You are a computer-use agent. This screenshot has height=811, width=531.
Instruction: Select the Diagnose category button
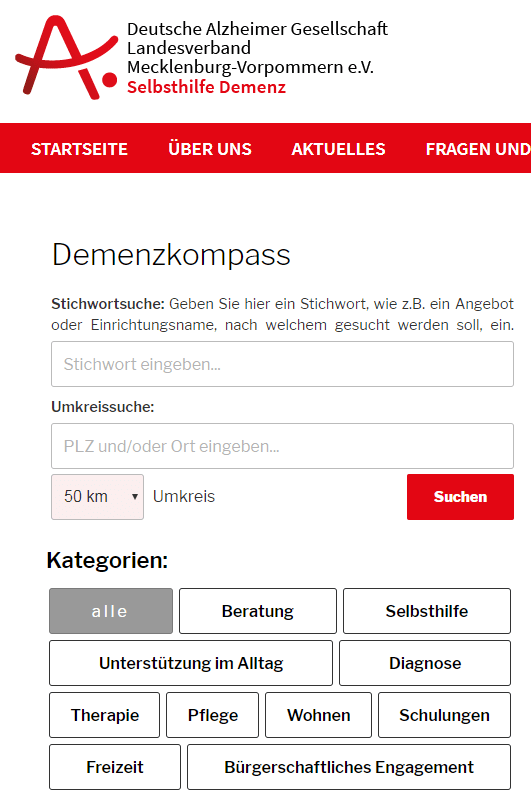(425, 663)
